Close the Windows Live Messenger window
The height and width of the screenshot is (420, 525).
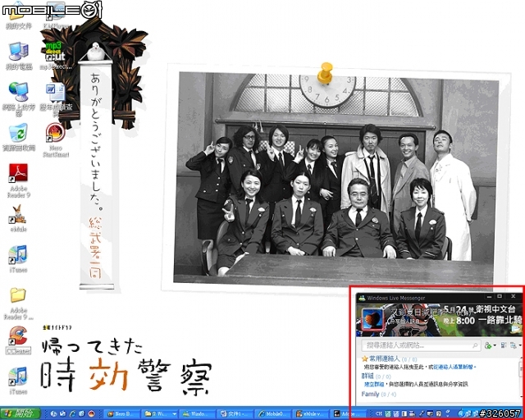point(514,297)
